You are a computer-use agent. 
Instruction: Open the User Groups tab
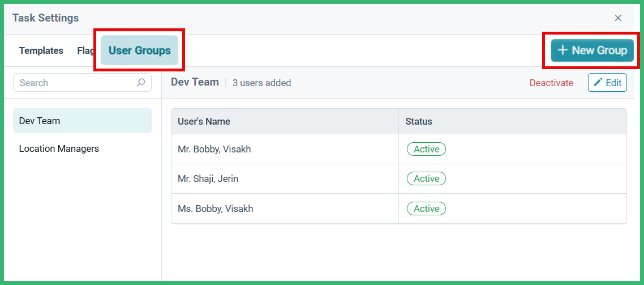click(140, 50)
